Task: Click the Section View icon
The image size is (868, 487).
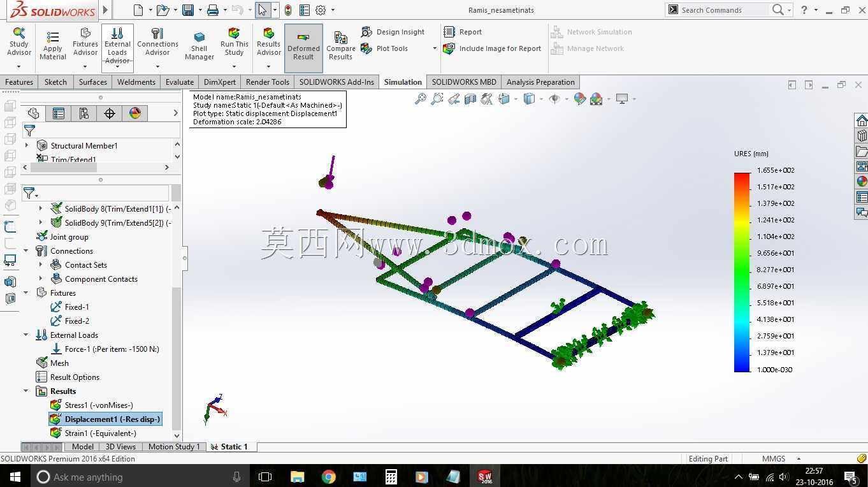Action: (x=470, y=99)
